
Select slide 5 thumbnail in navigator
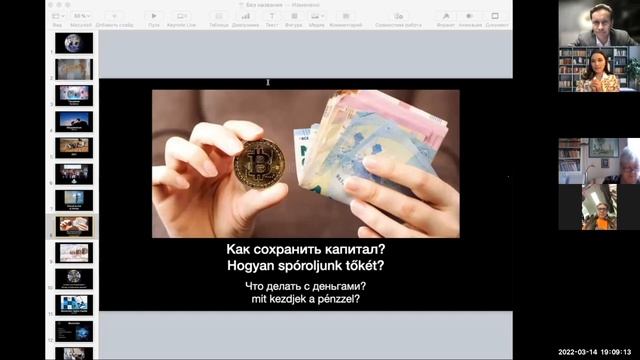click(74, 148)
